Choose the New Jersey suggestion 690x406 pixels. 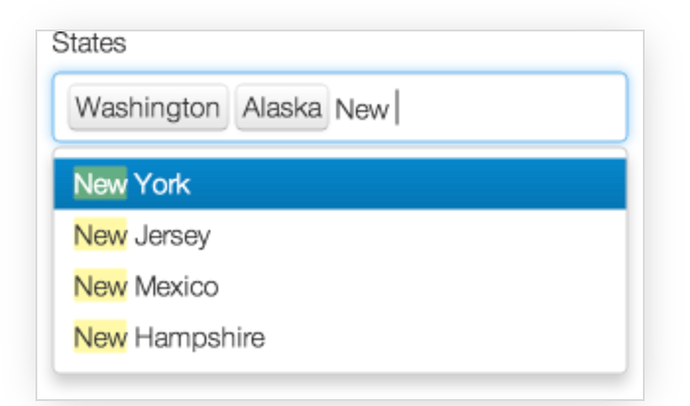pyautogui.click(x=340, y=235)
